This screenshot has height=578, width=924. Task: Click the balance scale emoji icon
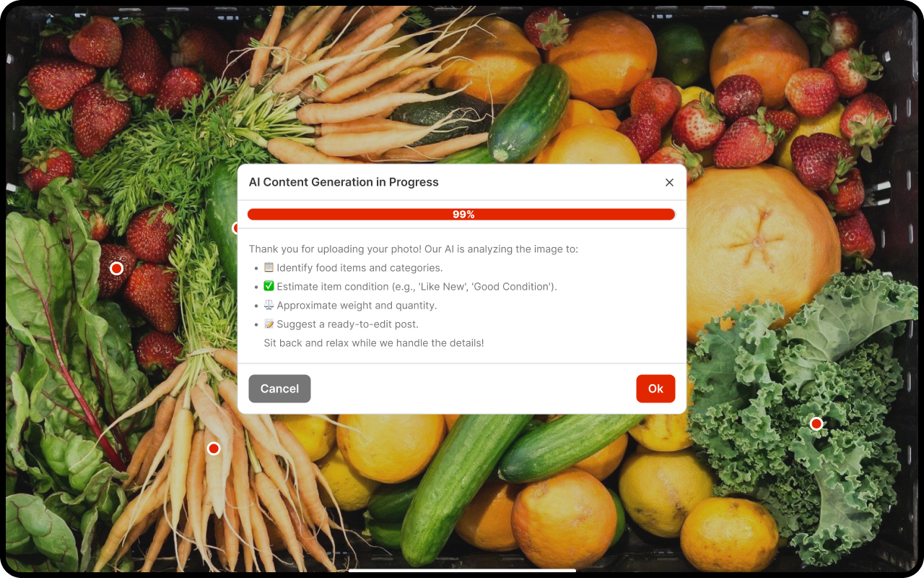pos(269,306)
